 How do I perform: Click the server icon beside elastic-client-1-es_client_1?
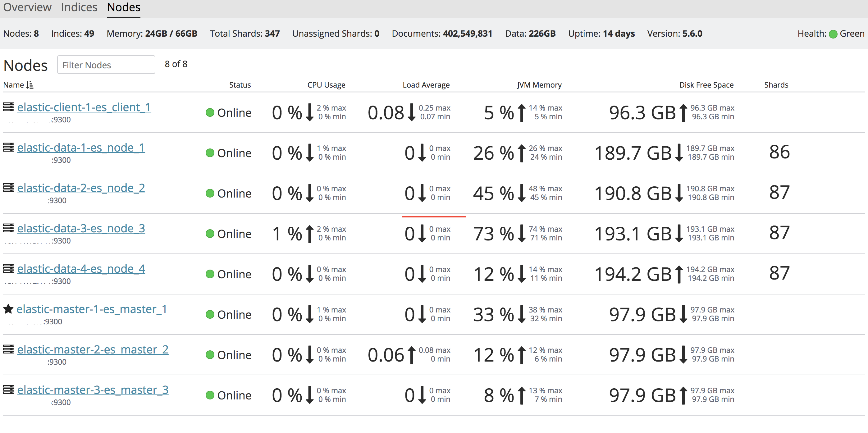(9, 107)
